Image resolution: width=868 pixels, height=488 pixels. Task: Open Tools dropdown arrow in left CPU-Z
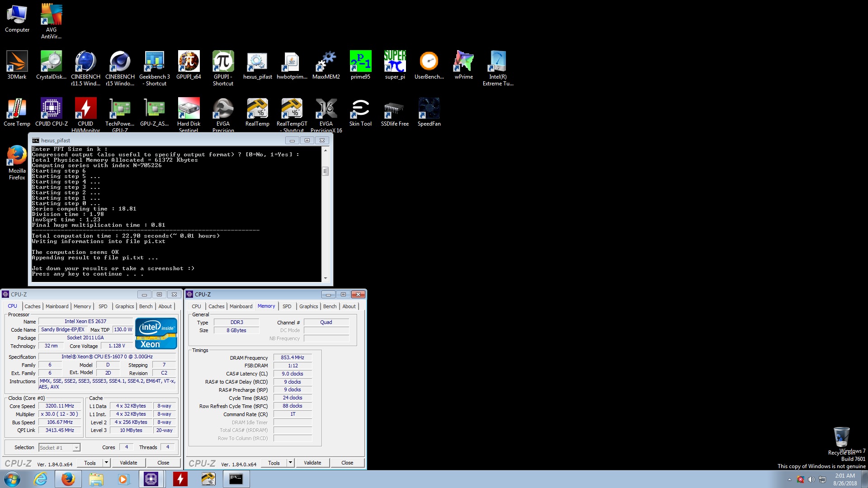coord(106,463)
